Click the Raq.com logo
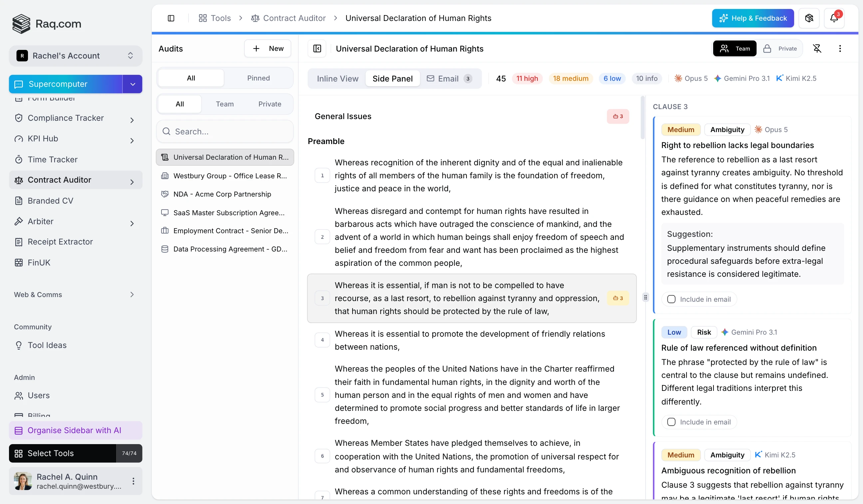 [x=47, y=24]
